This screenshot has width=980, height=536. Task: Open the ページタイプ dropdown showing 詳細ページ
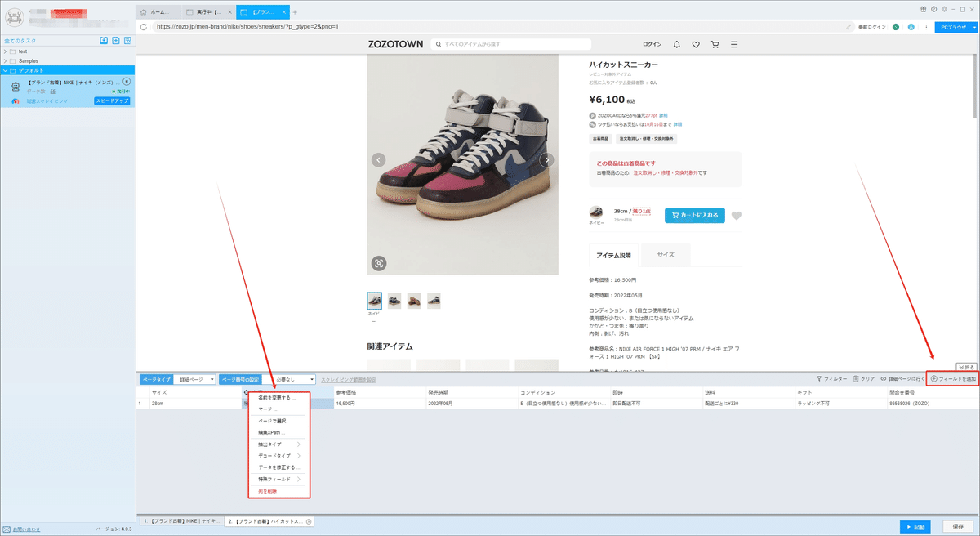pyautogui.click(x=195, y=379)
